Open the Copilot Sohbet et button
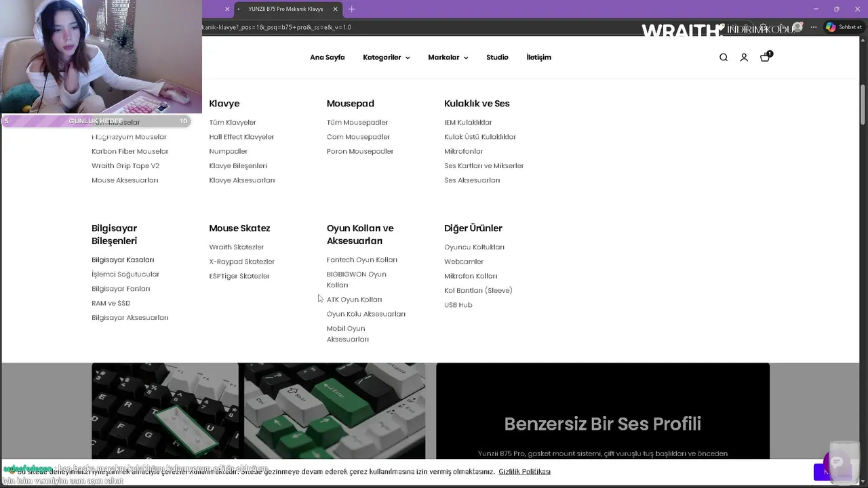 pyautogui.click(x=844, y=27)
